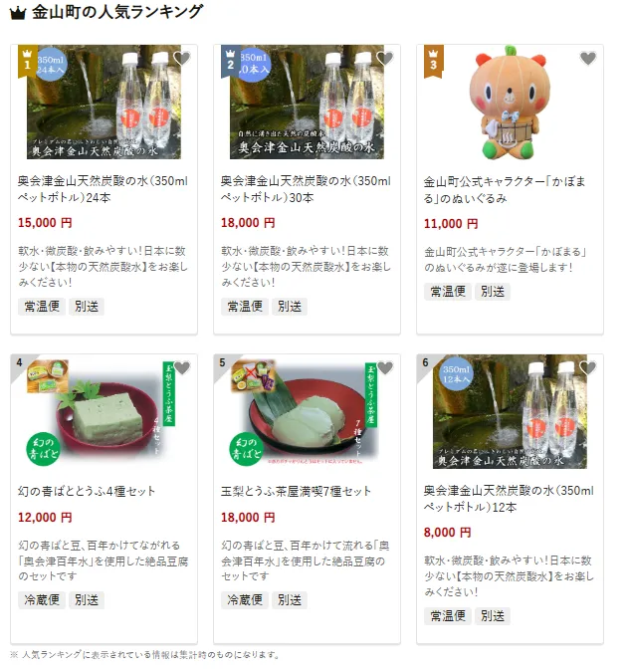Click heart icon on 玉梨とうふ茶屋7種セット card
This screenshot has height=672, width=627.
(x=385, y=367)
